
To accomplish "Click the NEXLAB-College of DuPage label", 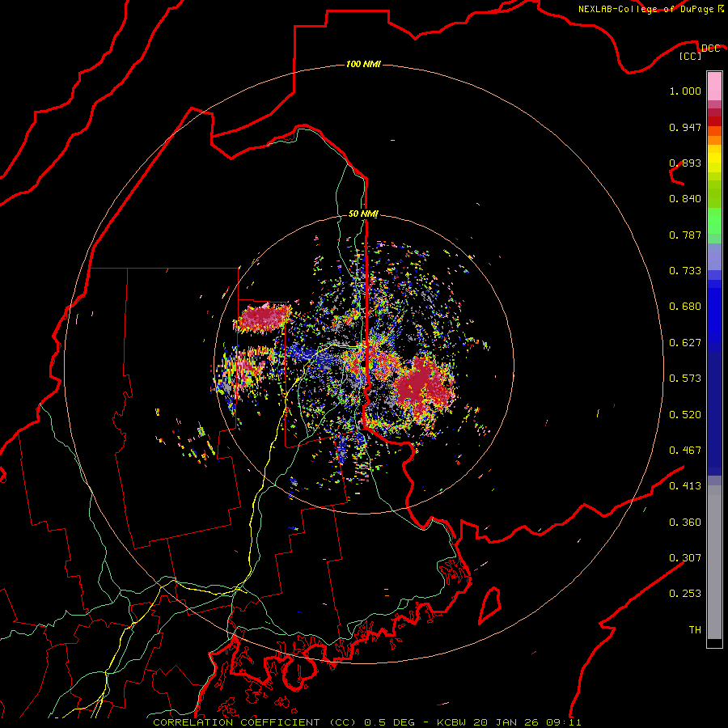I will pyautogui.click(x=647, y=9).
